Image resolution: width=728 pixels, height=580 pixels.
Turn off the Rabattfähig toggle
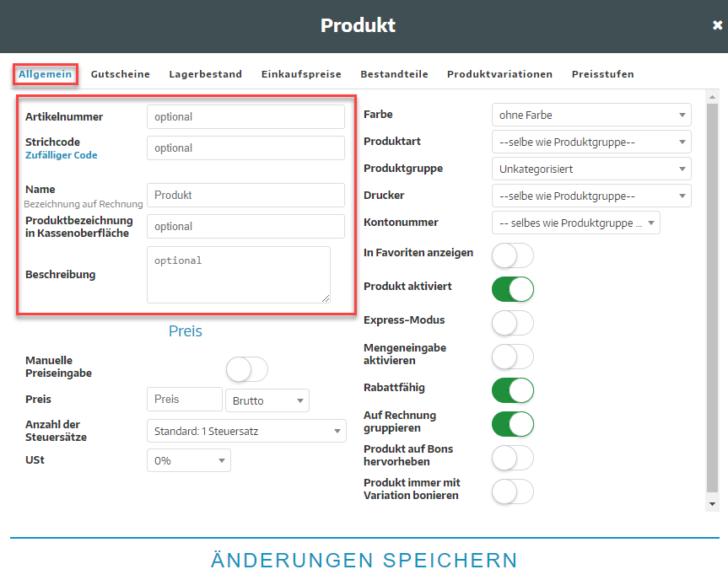pos(513,390)
